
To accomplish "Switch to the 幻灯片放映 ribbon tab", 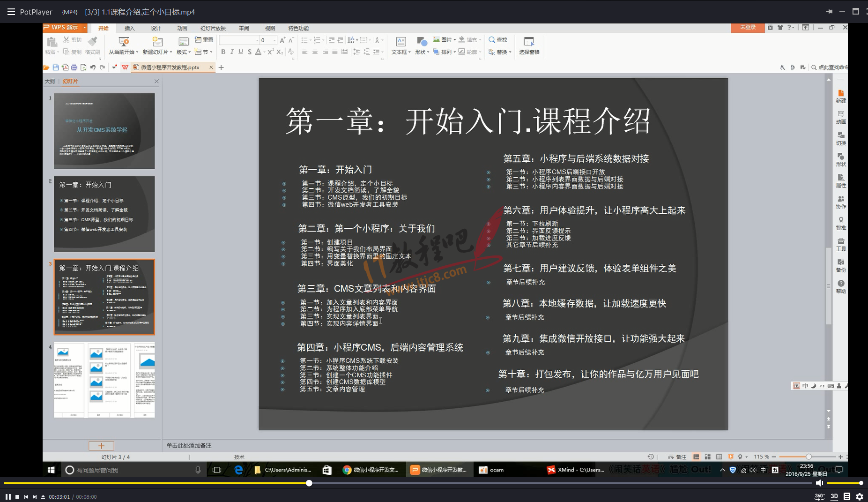I will click(x=213, y=28).
